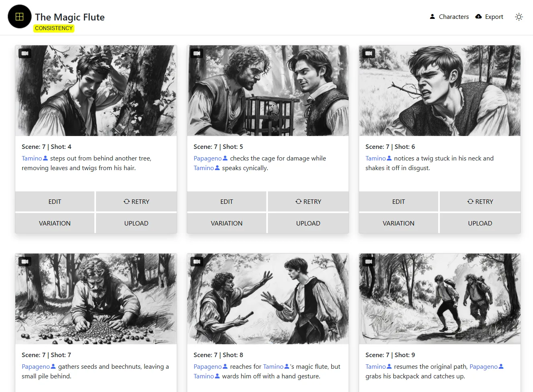Click the storyboard grid logo icon

click(x=19, y=17)
